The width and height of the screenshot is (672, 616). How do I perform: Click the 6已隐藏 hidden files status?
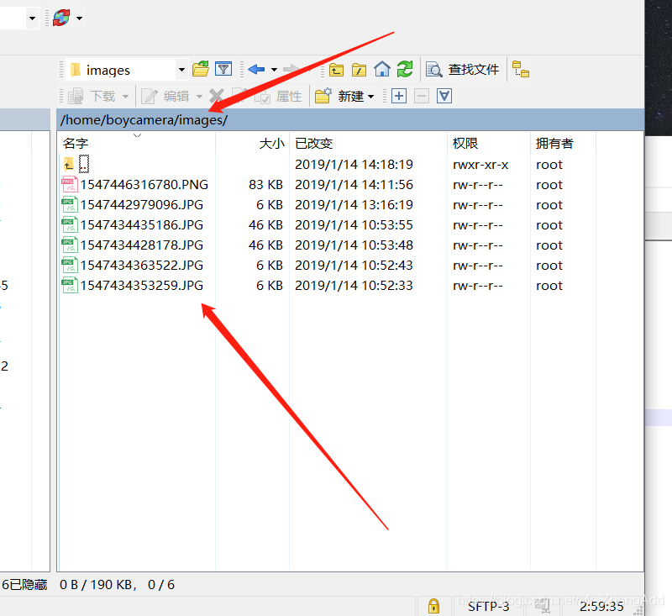[24, 584]
